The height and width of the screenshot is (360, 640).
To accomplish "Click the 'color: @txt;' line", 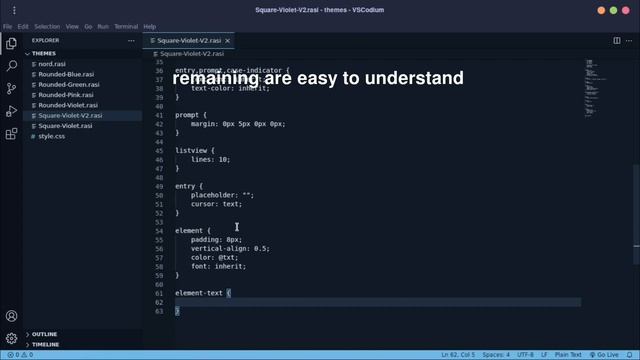I will (214, 258).
